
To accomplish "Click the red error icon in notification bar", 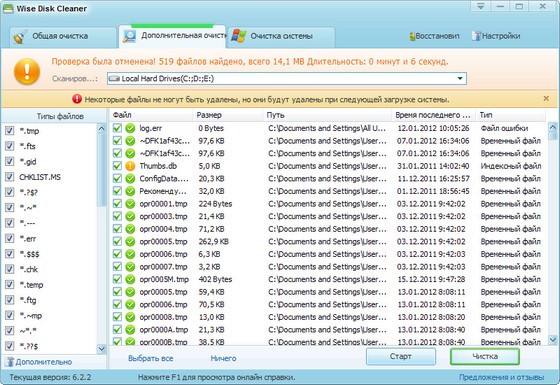I will pyautogui.click(x=77, y=99).
